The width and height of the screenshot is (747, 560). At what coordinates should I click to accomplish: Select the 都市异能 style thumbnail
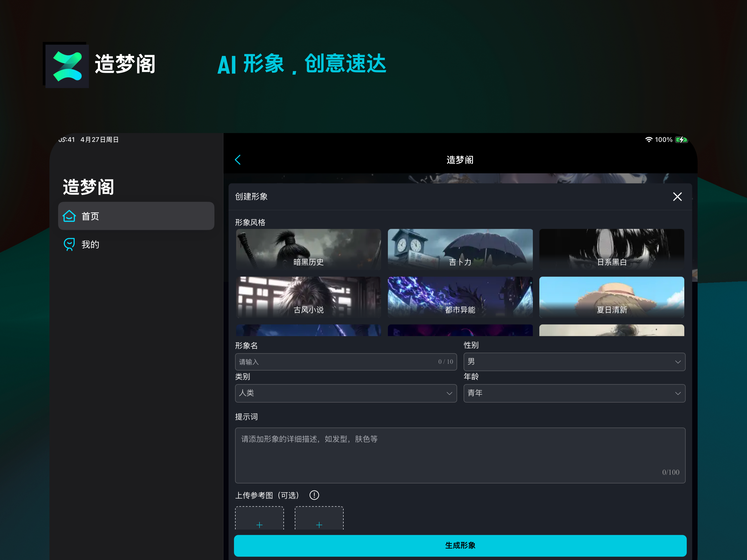click(x=460, y=297)
